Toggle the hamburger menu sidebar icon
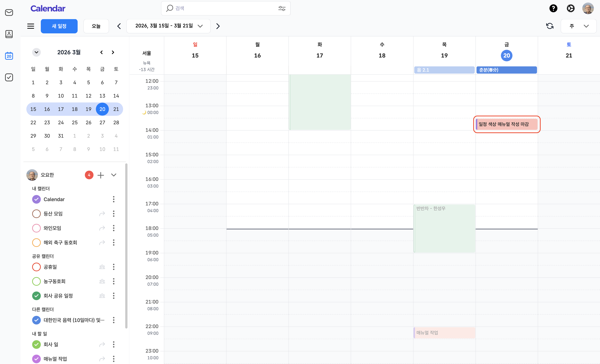600x364 pixels. [x=31, y=26]
